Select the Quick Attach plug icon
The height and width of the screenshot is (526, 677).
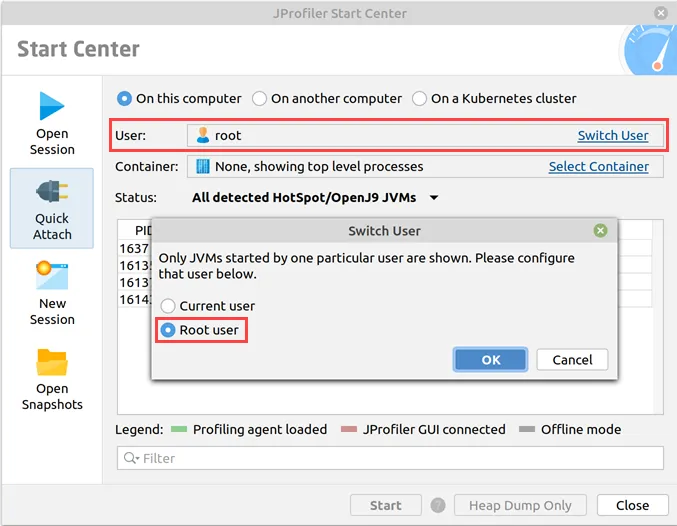pyautogui.click(x=52, y=191)
